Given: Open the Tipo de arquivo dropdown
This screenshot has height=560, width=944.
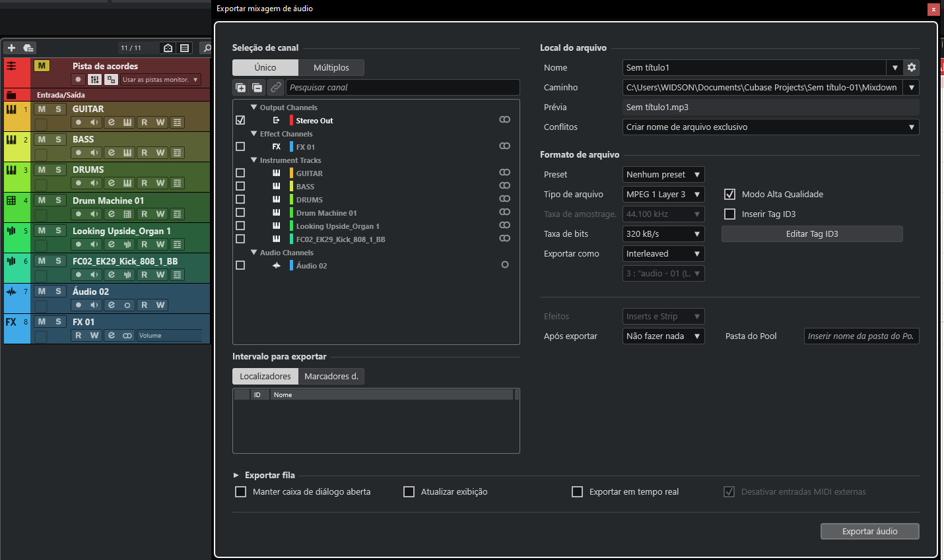Looking at the screenshot, I should click(663, 194).
